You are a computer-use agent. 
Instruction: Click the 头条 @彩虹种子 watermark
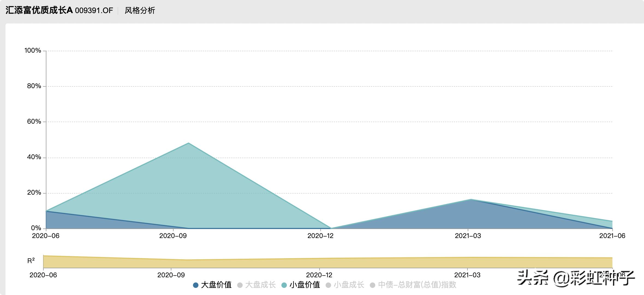pos(576,278)
